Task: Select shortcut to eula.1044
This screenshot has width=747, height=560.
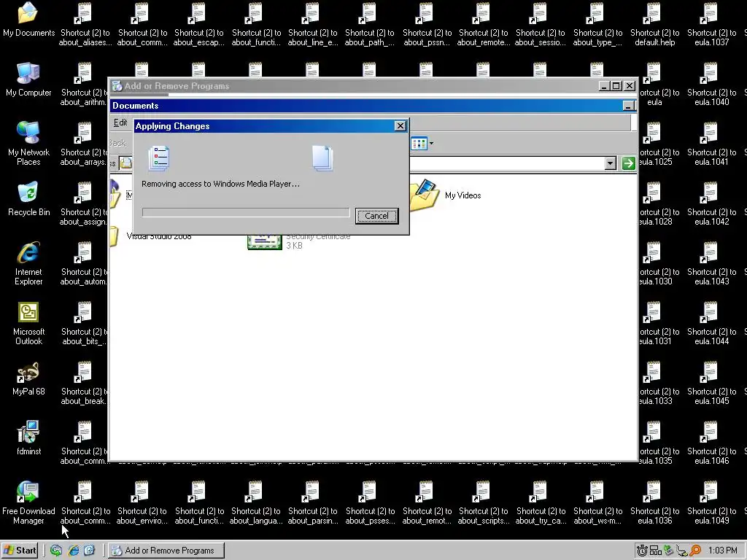Action: tap(711, 323)
